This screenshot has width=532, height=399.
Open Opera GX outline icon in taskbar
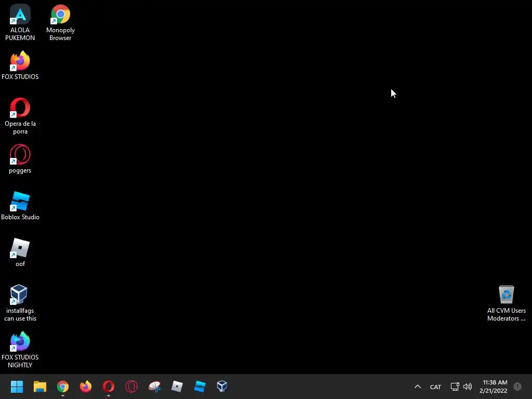point(131,387)
